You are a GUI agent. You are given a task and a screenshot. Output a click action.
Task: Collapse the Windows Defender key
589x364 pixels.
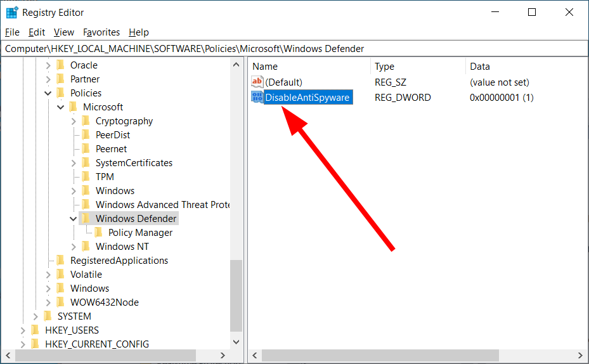click(x=74, y=219)
